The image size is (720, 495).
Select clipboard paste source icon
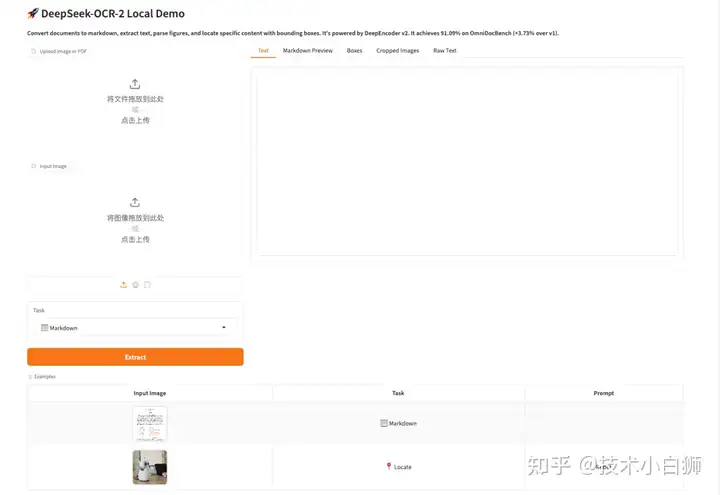pos(147,285)
